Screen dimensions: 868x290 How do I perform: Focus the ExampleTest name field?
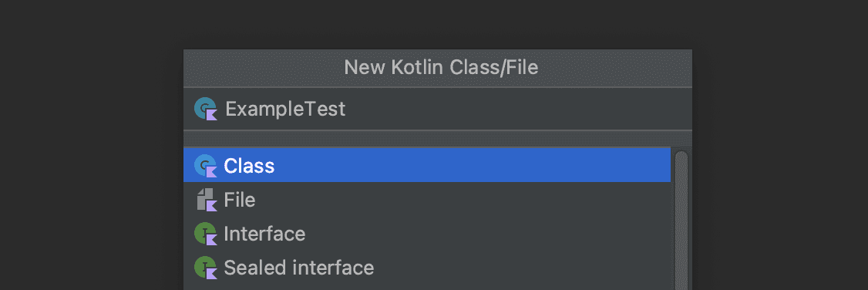[x=437, y=109]
